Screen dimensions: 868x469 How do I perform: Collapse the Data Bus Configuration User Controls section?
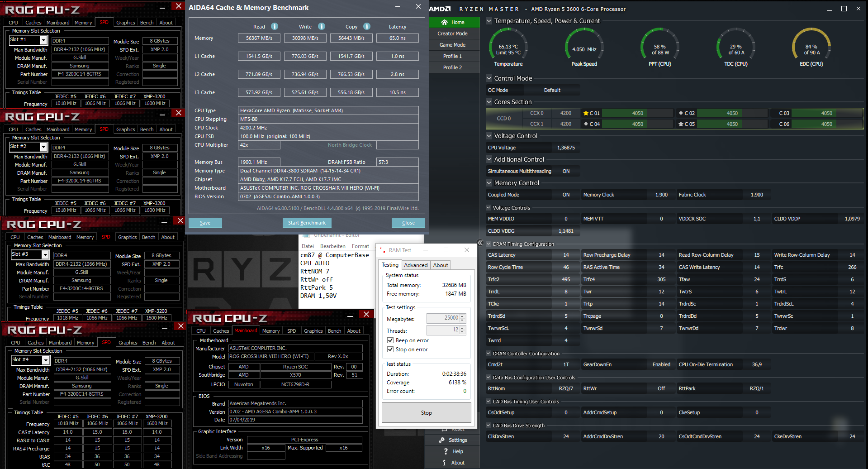click(489, 378)
